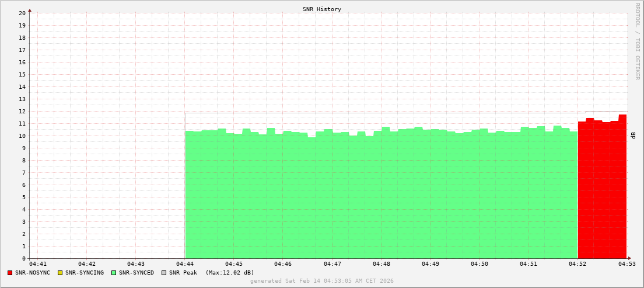Image resolution: width=644 pixels, height=288 pixels.
Task: Click the dB axis unit label
Action: pos(633,136)
